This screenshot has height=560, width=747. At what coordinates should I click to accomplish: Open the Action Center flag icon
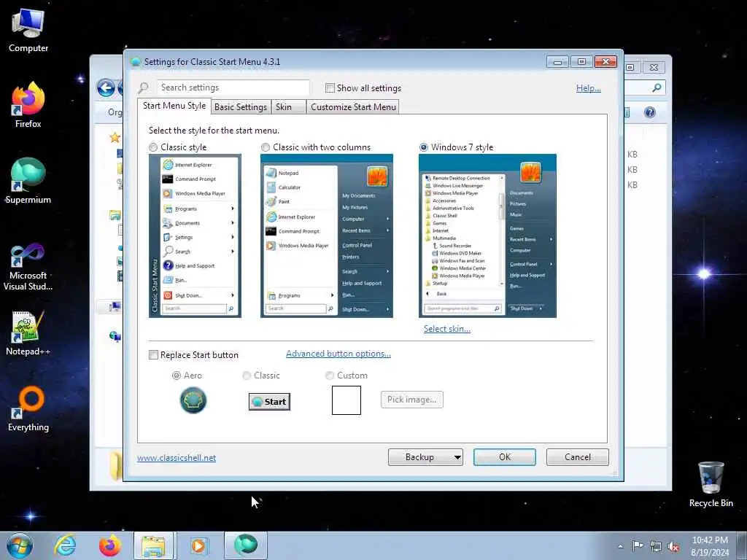[638, 546]
